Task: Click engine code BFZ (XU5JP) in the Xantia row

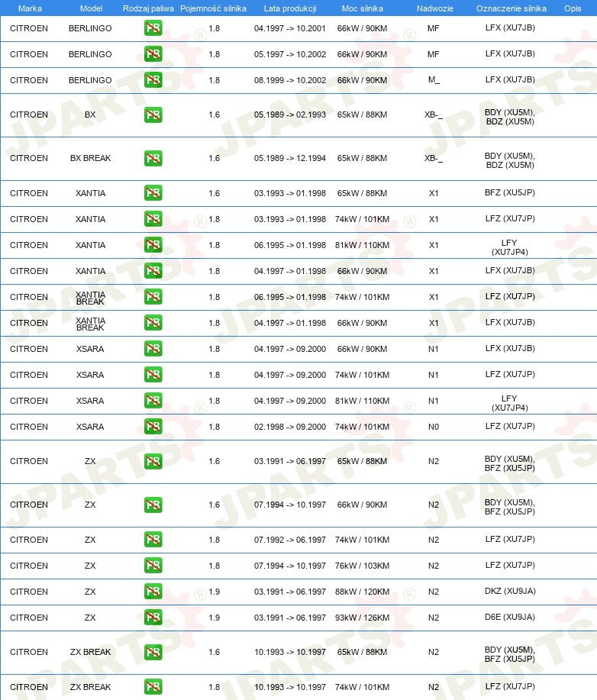Action: [x=510, y=193]
